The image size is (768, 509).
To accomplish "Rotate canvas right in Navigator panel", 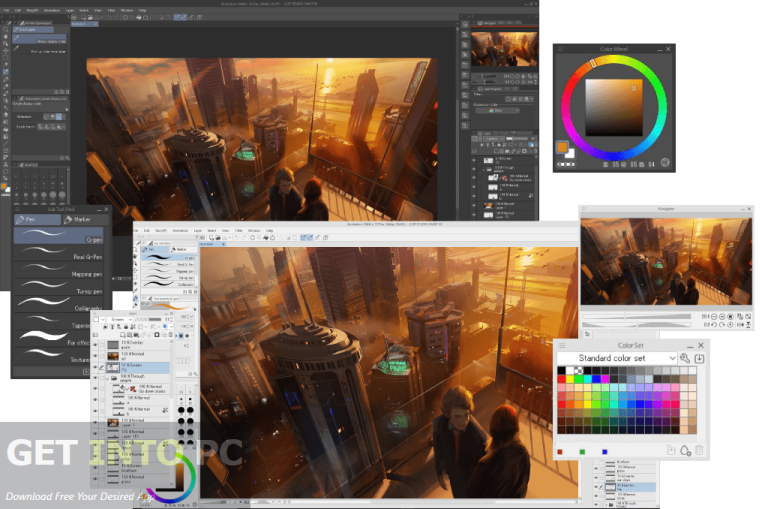I will 722,325.
